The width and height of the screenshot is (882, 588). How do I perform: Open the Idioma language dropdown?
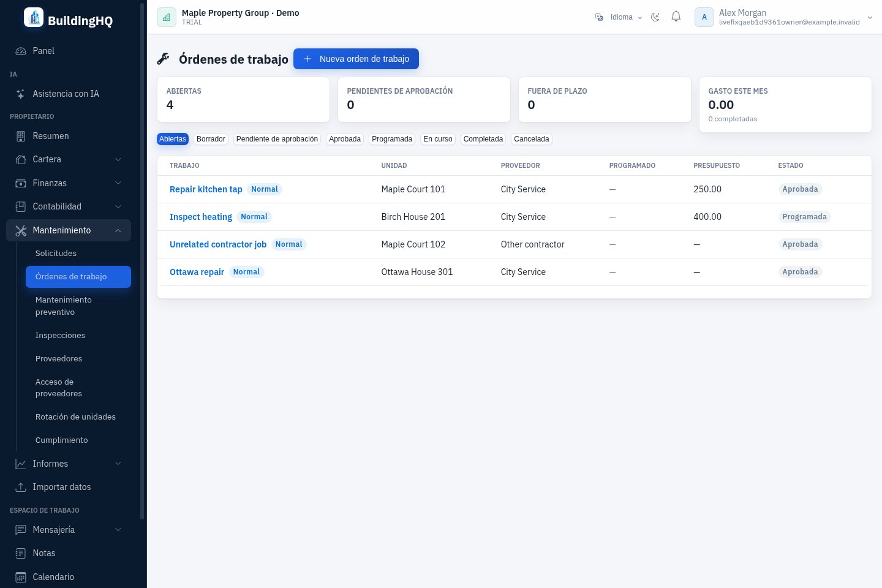coord(619,17)
